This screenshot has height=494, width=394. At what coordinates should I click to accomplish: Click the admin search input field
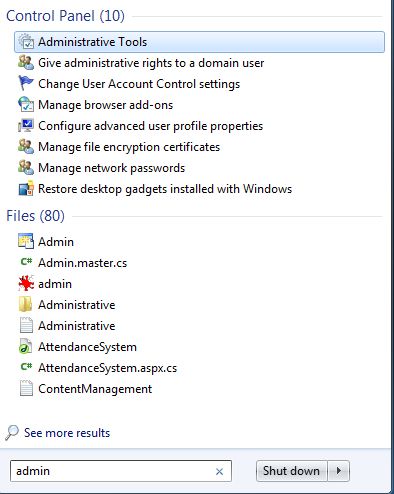tap(121, 471)
